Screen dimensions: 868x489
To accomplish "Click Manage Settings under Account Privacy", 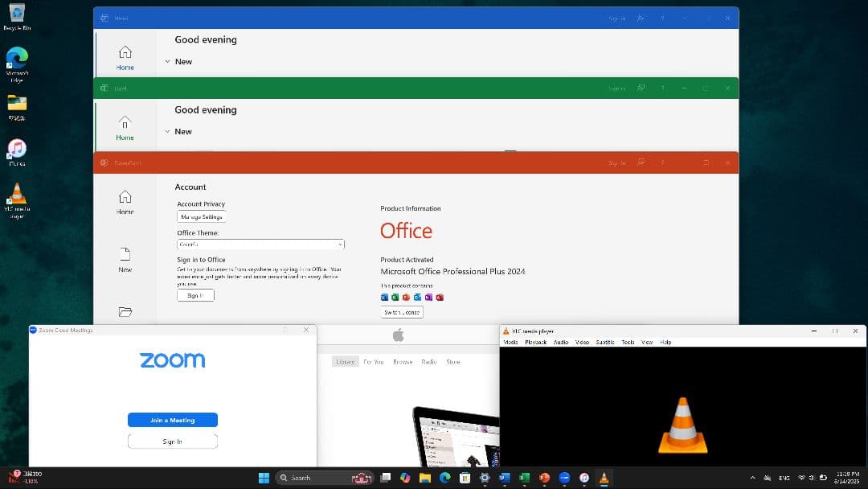I will [x=201, y=217].
